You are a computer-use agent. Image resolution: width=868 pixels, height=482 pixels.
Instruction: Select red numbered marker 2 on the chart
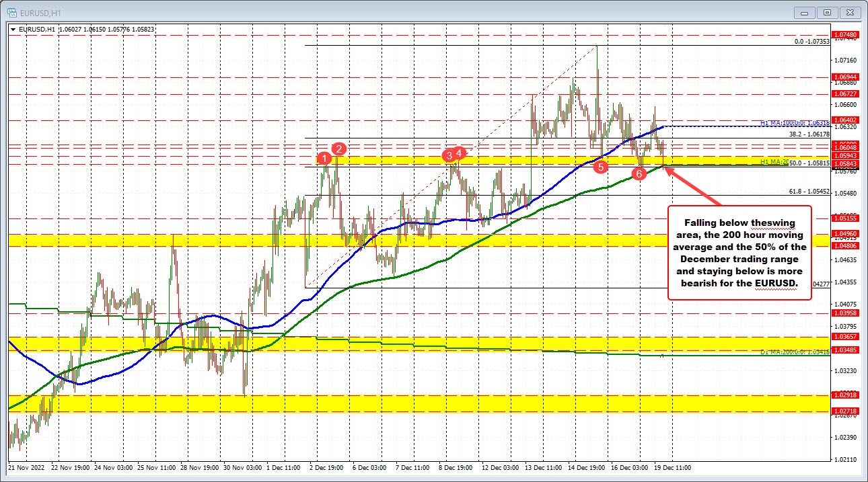pos(338,150)
